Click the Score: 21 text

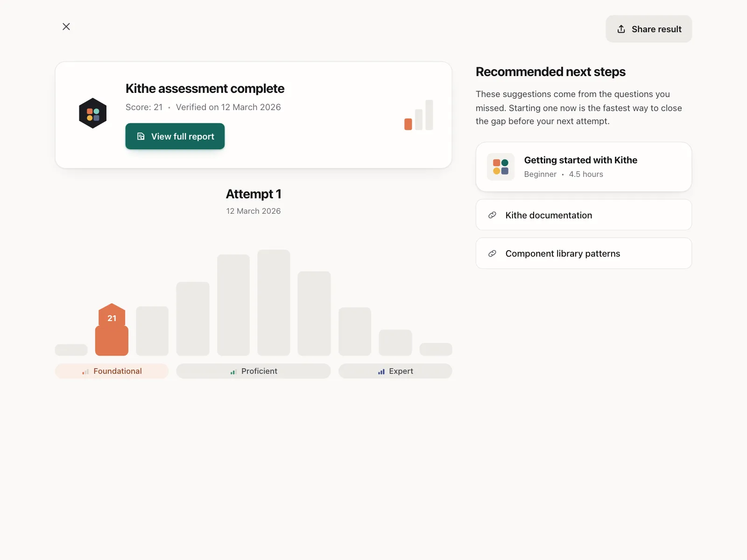click(x=144, y=107)
